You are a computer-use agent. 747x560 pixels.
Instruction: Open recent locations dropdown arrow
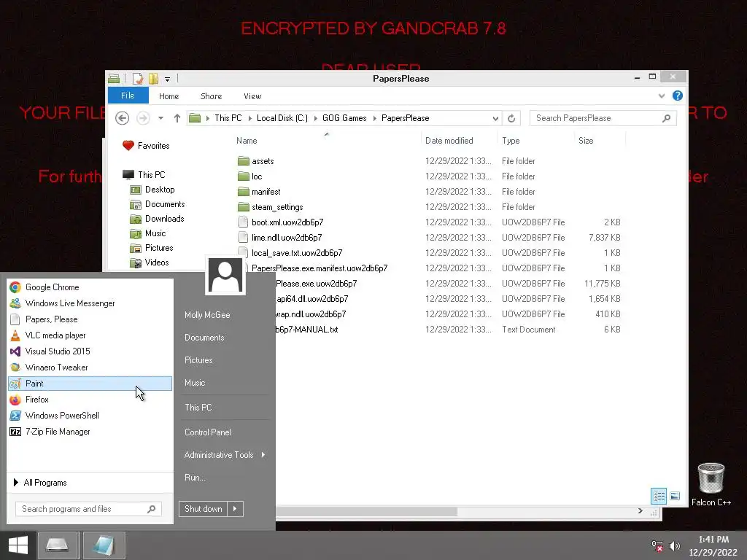tap(161, 118)
